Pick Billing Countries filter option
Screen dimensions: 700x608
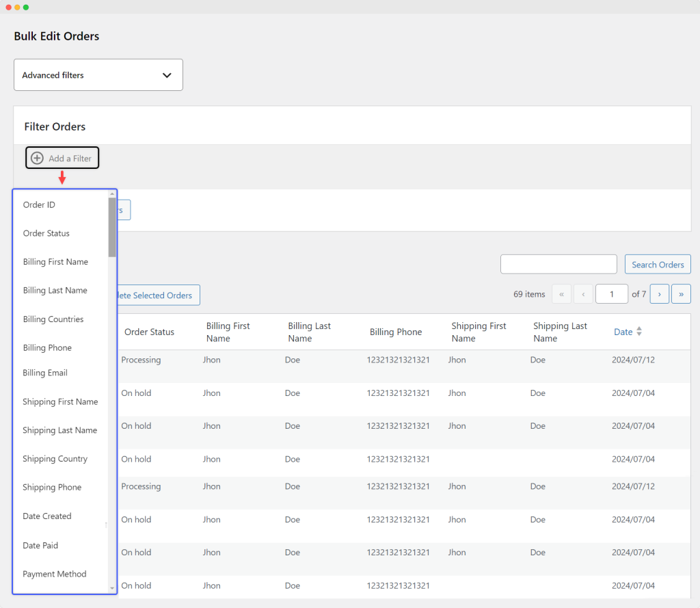(53, 319)
